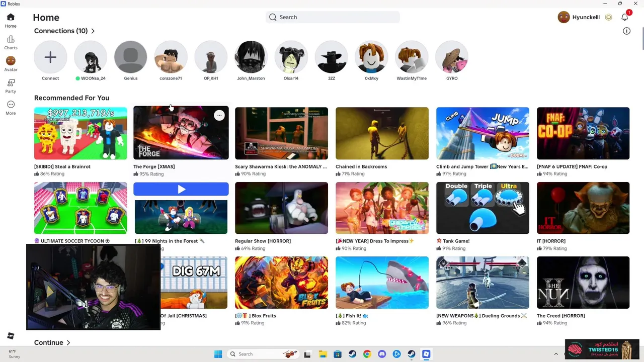Open the DIG 67M game thumbnail
Image resolution: width=644 pixels, height=362 pixels.
194,283
